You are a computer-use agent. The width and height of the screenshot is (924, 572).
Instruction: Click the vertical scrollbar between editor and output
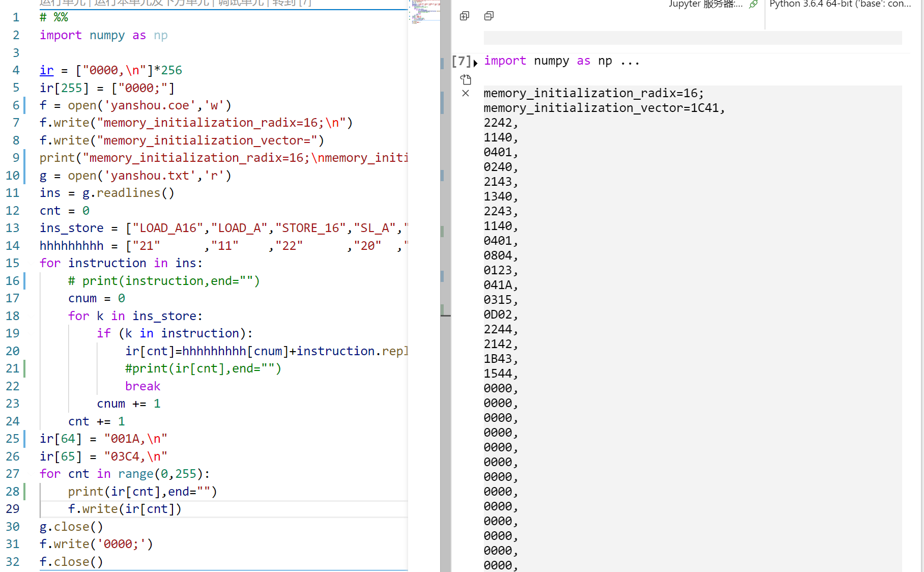point(446,204)
